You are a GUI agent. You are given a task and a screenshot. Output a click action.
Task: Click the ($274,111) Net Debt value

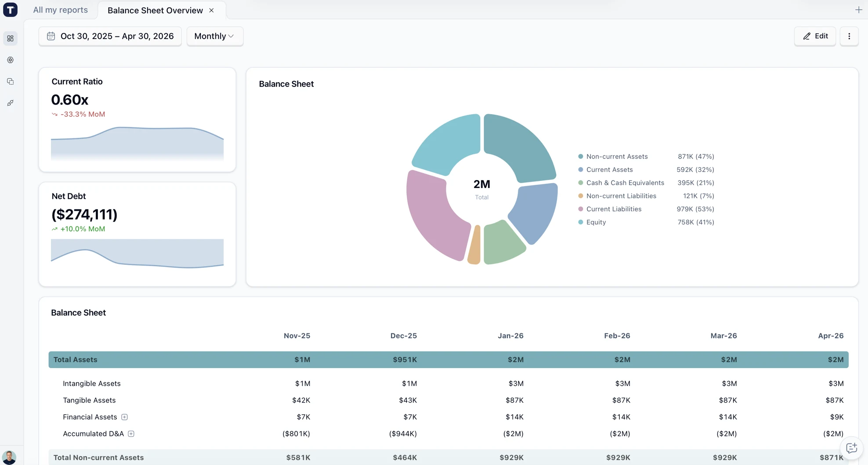[84, 214]
